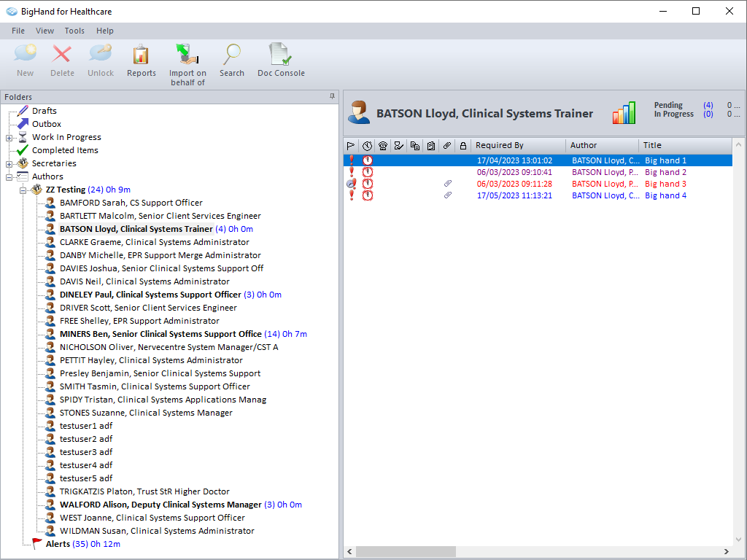The height and width of the screenshot is (560, 747).
Task: Open the View menu
Action: click(x=44, y=31)
